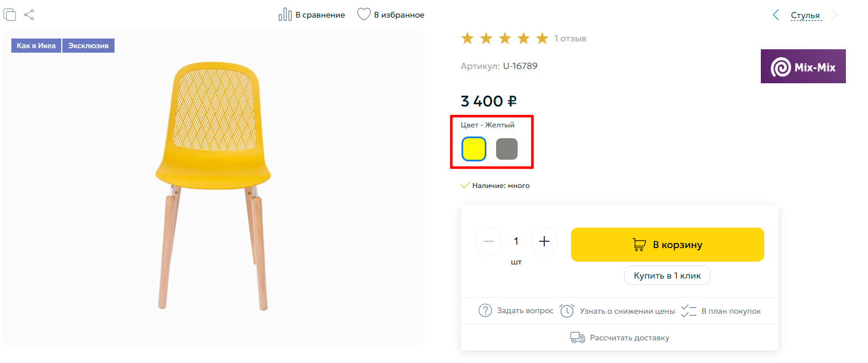The image size is (868, 363).
Task: Select the gray color swatch
Action: [506, 149]
